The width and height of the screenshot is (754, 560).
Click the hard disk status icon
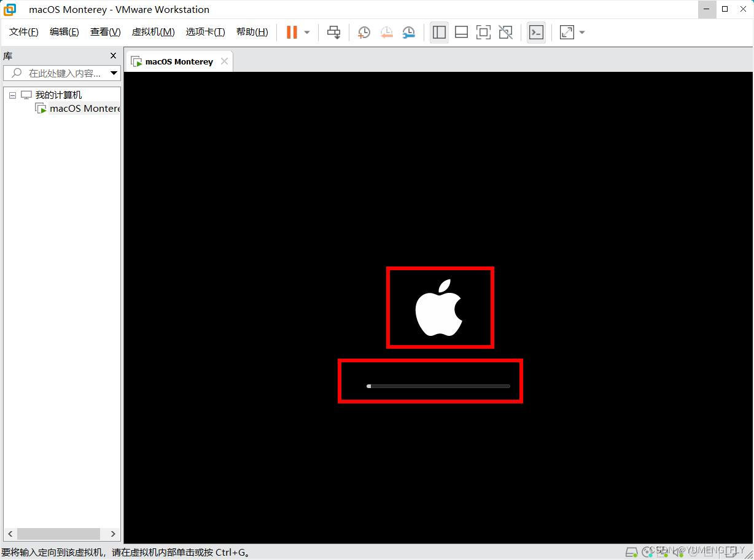click(x=631, y=551)
